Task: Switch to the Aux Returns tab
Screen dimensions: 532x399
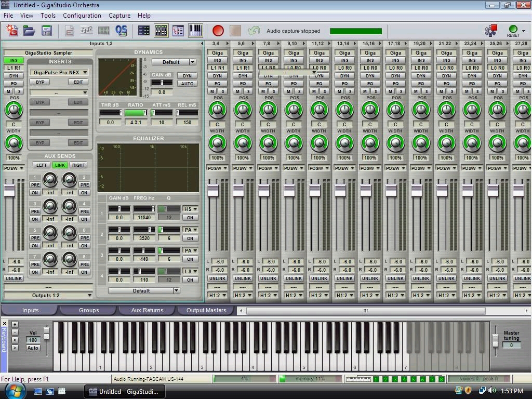Action: (147, 310)
